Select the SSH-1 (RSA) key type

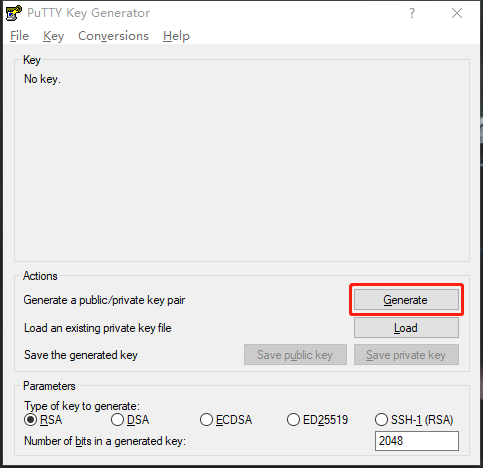[x=414, y=420]
